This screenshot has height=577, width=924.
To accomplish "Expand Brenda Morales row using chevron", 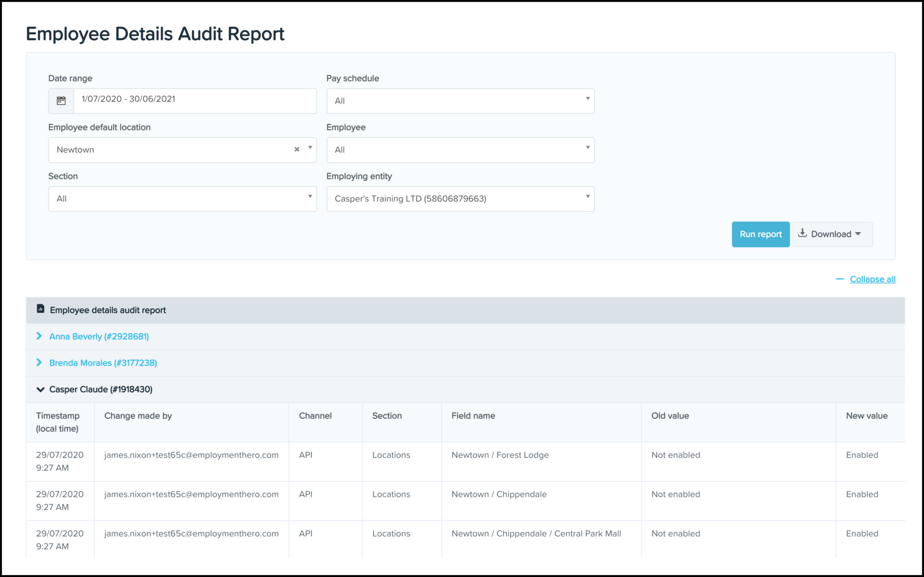I will 39,363.
